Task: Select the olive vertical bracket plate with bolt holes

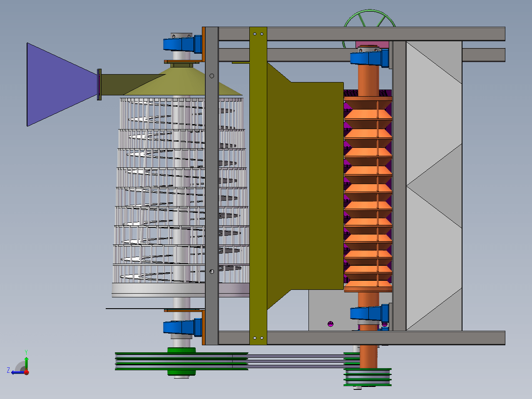Action: point(258,186)
